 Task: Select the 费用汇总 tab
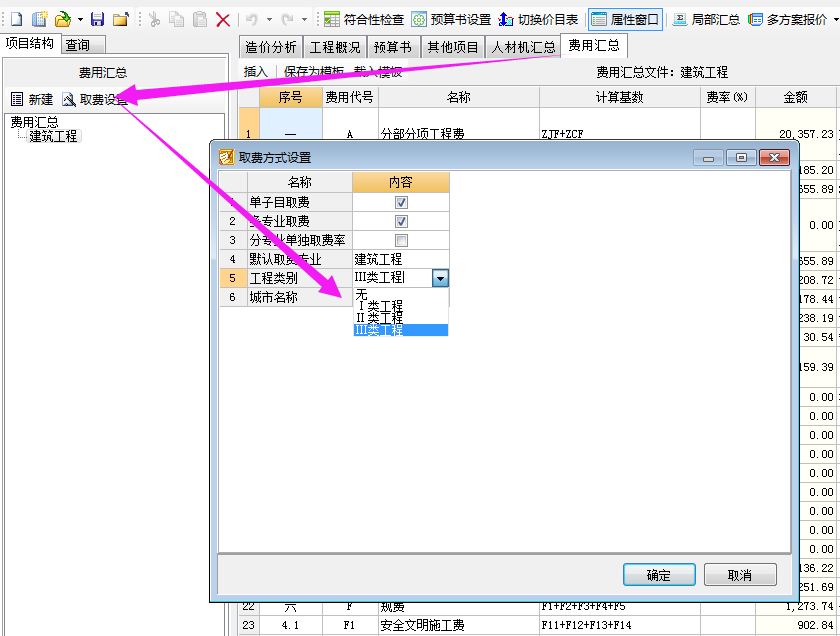point(594,46)
